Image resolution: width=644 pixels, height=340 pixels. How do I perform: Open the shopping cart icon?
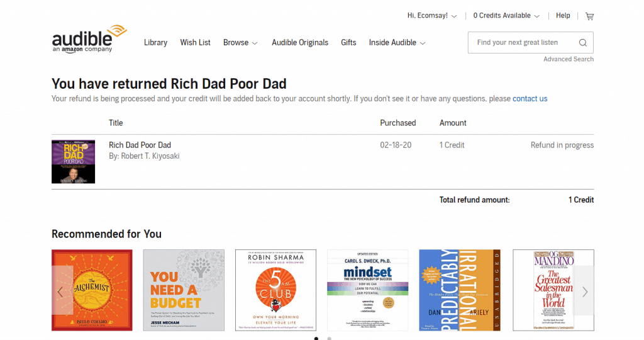click(590, 16)
